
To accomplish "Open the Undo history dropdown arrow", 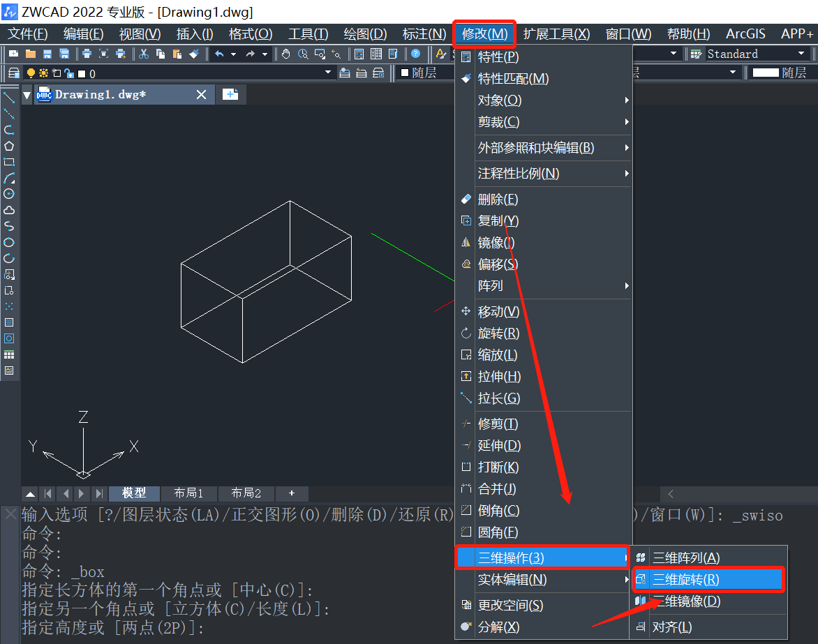I will coord(233,54).
